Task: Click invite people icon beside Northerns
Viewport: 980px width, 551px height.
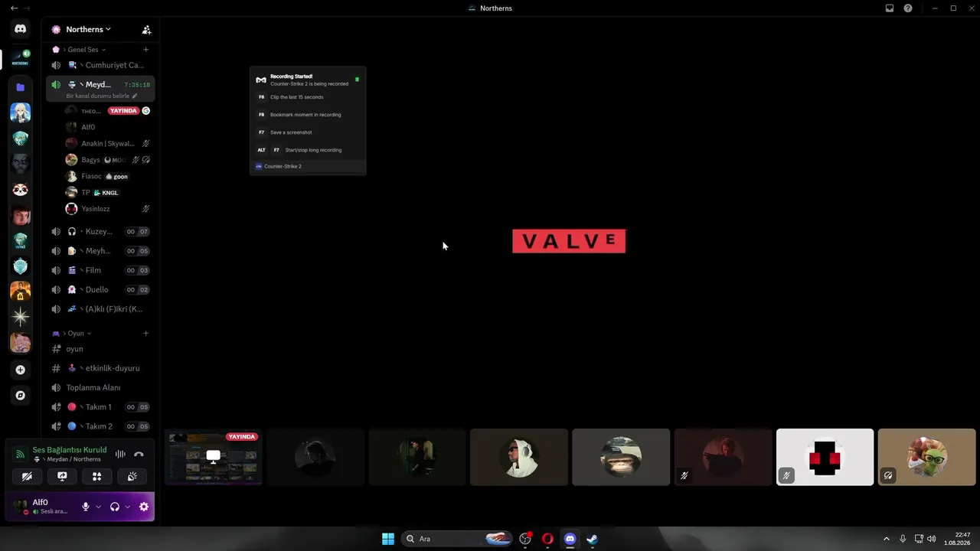Action: (146, 30)
